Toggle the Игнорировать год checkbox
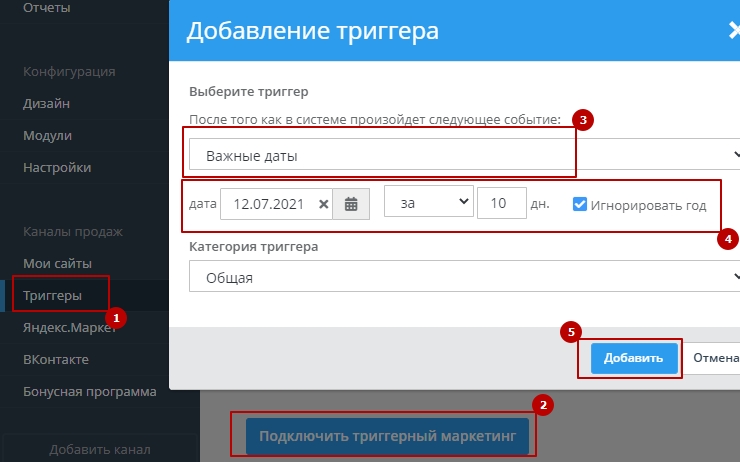Screen dimensions: 740x462 point(580,204)
